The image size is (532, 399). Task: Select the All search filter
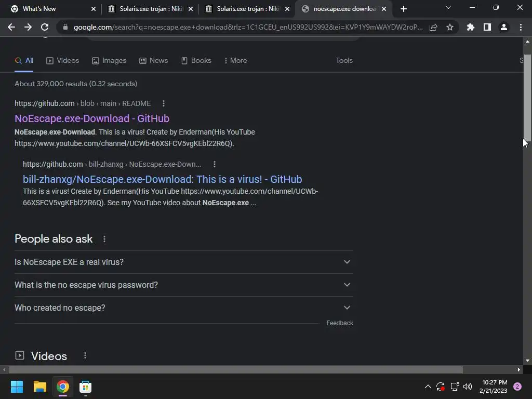pyautogui.click(x=24, y=60)
